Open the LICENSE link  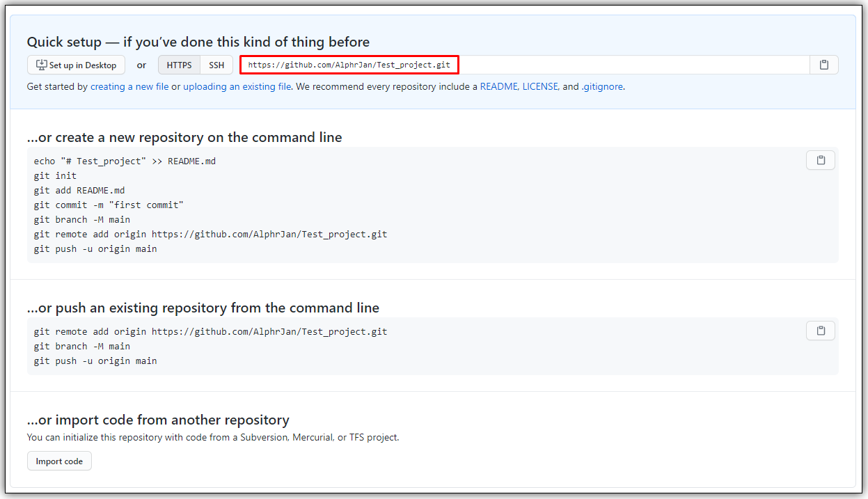[x=540, y=87]
